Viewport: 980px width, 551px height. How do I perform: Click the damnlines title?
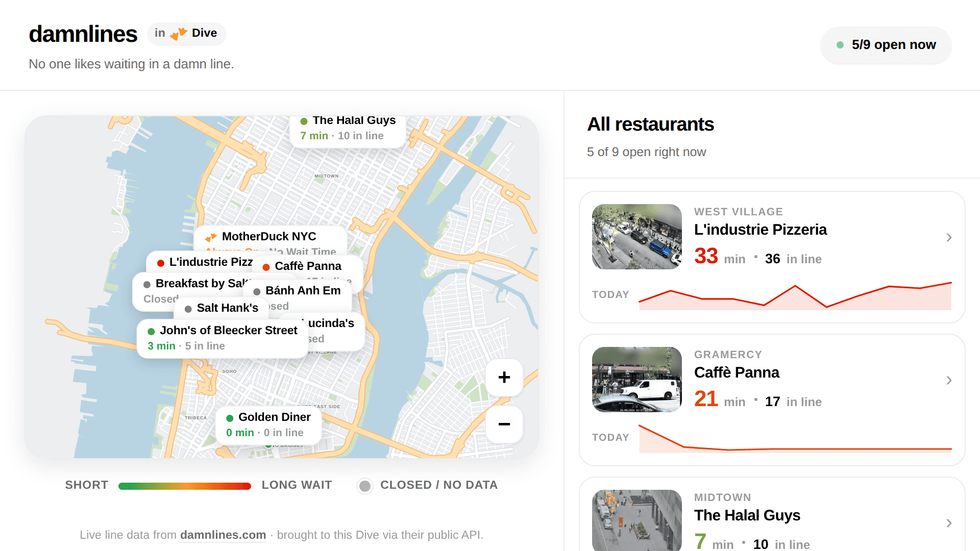[x=83, y=34]
